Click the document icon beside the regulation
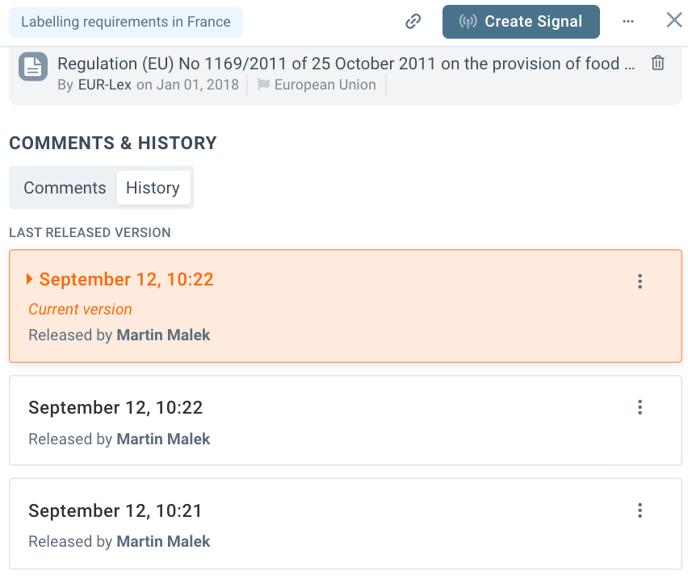Screen dimensions: 688x579 33,67
